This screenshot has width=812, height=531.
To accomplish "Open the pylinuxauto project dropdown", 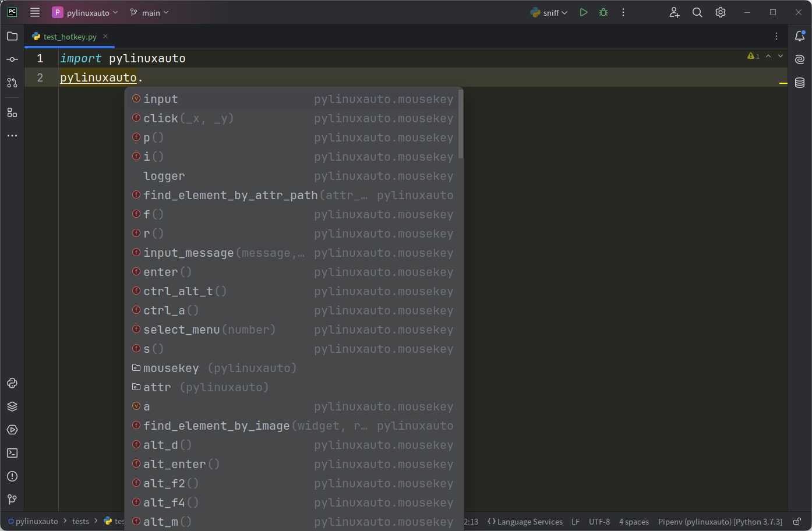I will point(85,12).
